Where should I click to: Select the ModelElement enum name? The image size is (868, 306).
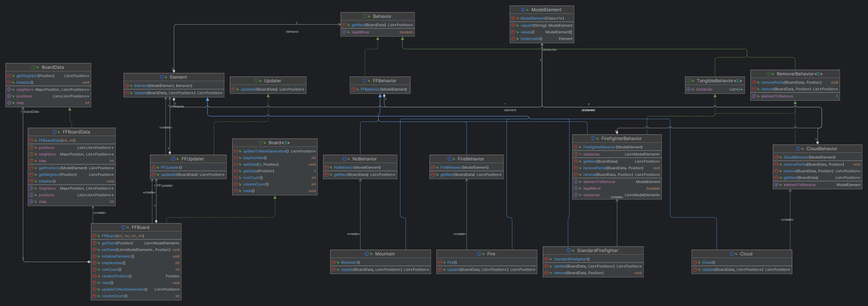point(546,10)
